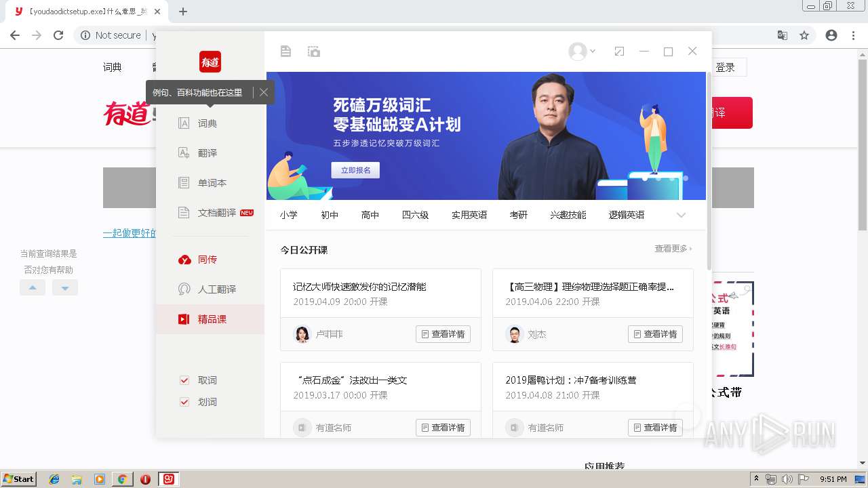Click 刘杰 teacher avatar
This screenshot has height=488, width=868.
pyautogui.click(x=515, y=334)
